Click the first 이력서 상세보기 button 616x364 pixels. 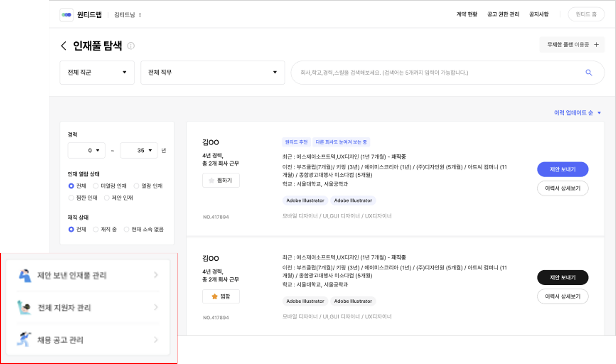(562, 188)
